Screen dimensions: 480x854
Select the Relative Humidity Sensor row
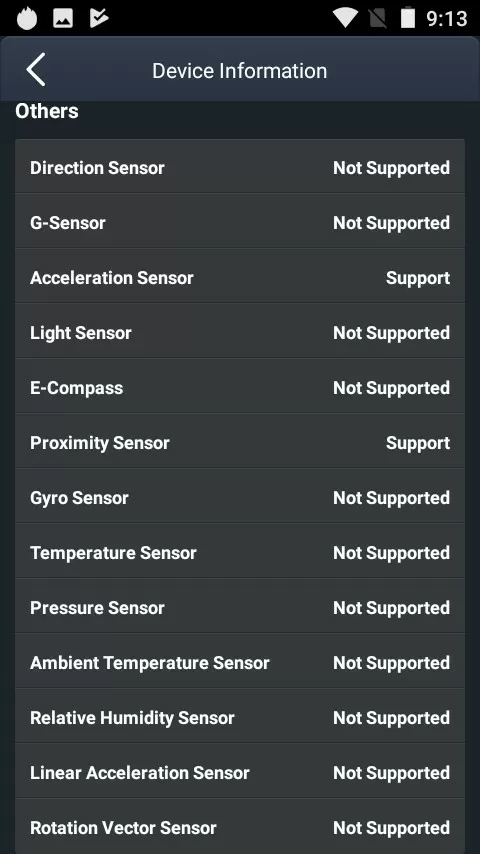pos(240,717)
